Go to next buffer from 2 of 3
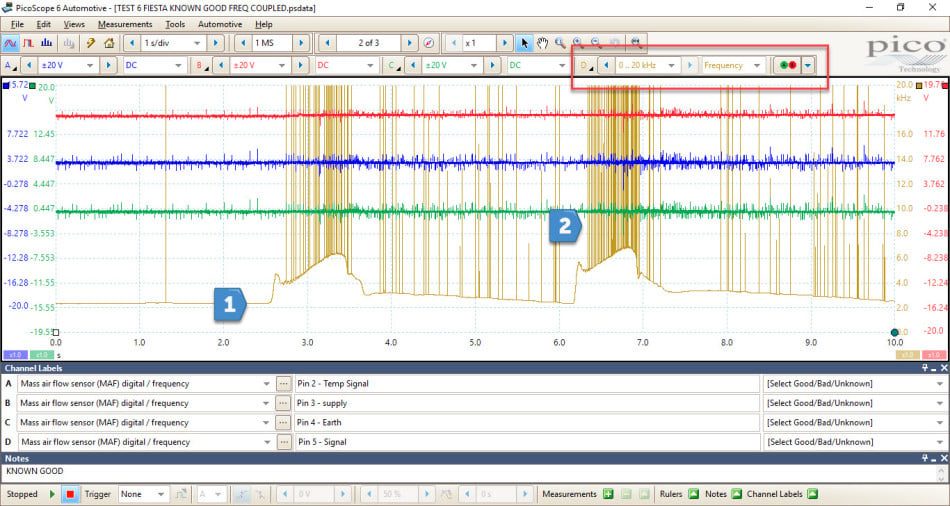 [410, 43]
